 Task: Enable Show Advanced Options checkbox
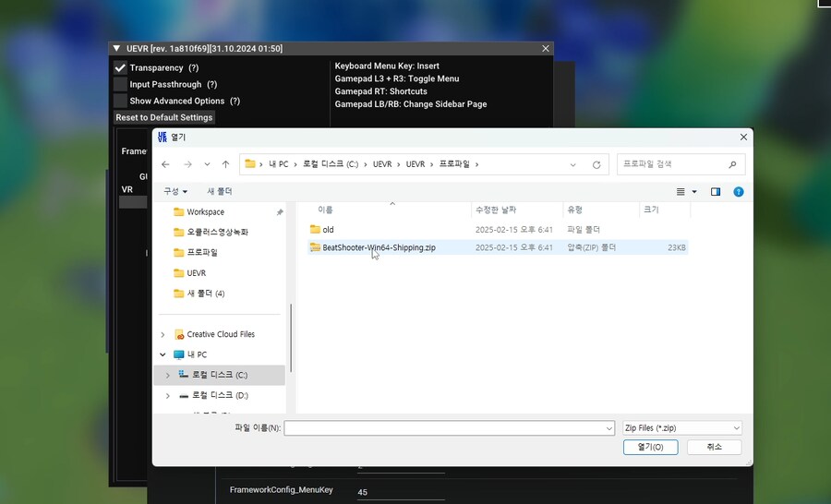pos(120,101)
